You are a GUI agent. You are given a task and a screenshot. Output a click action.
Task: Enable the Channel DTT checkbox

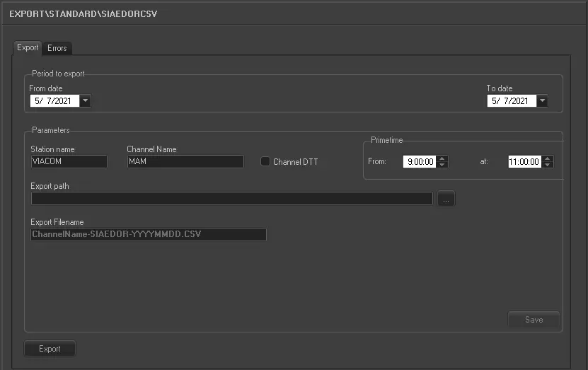click(265, 161)
